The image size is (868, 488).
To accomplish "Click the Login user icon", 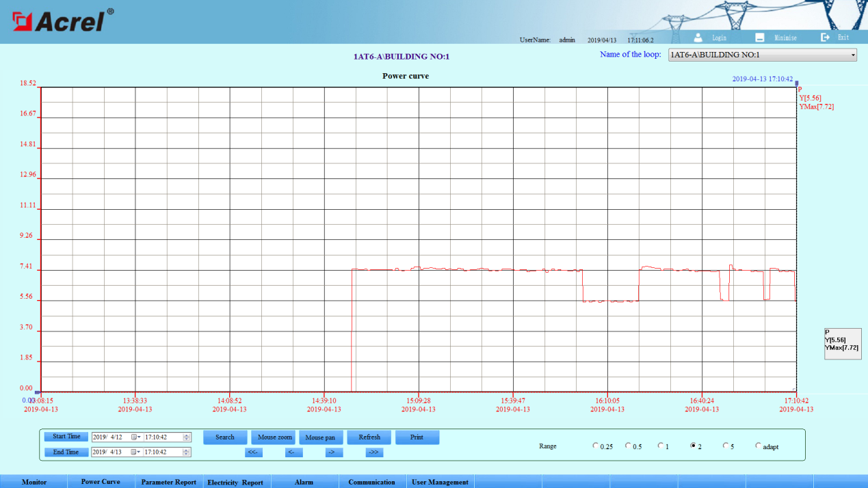I will (x=698, y=38).
